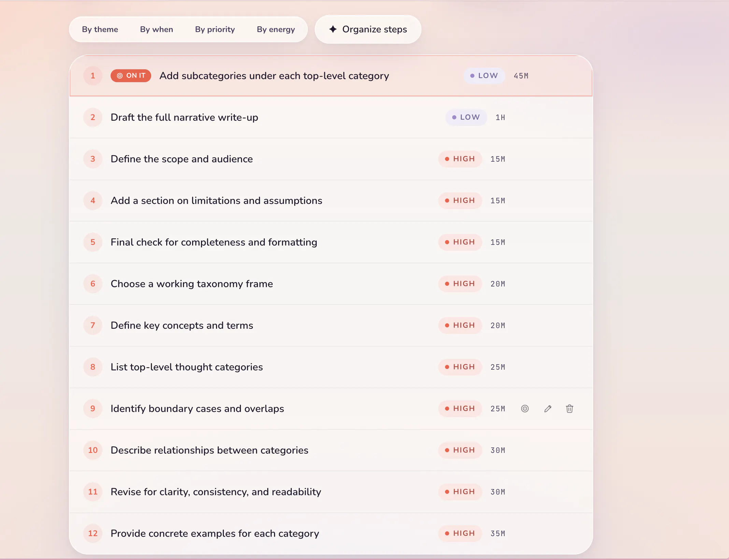The height and width of the screenshot is (560, 729).
Task: Click HIGH badge on Define key concepts row
Action: (460, 325)
